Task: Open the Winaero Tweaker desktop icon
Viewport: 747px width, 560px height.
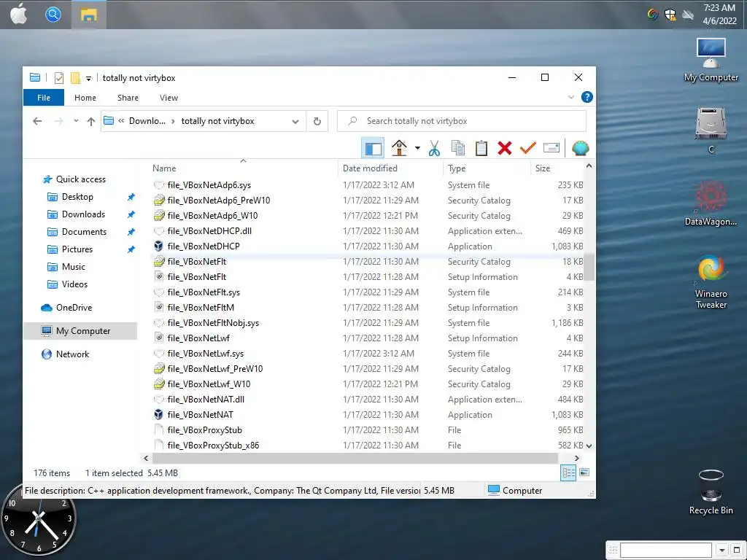Action: click(x=711, y=283)
